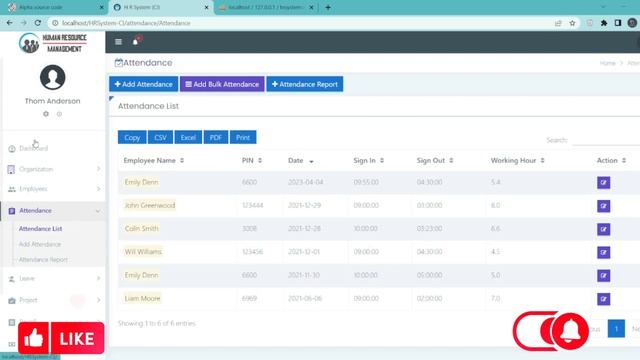Click Attendance Report button

click(304, 84)
